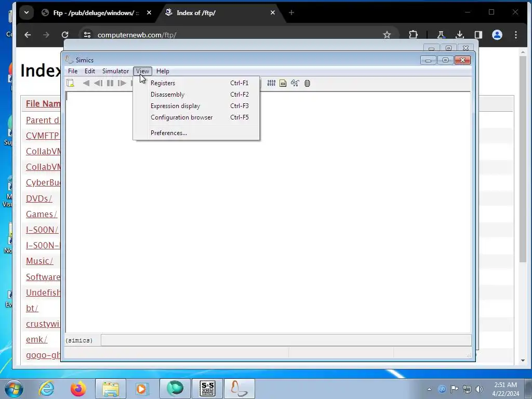Select Registers from the View menu
The height and width of the screenshot is (399, 532).
196,83
